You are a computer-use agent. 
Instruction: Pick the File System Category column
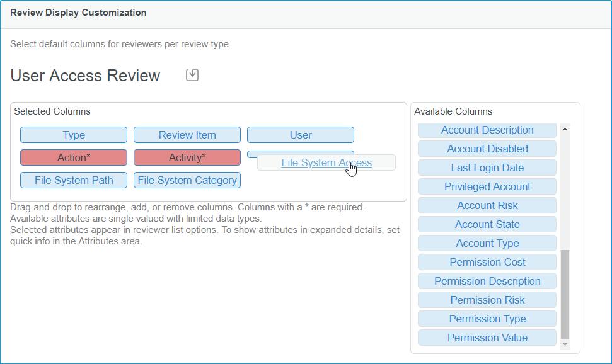pos(187,180)
